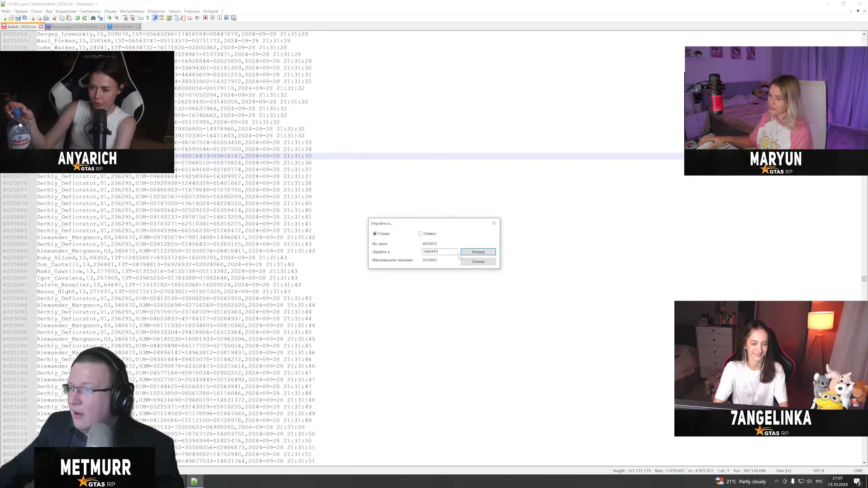
Task: Open the Поиск menu
Action: [x=37, y=11]
